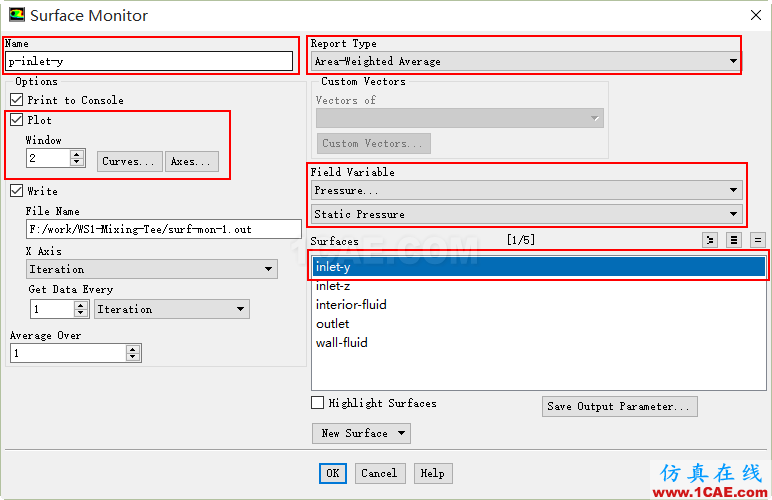Decrement the Get Data Every value
The width and height of the screenshot is (772, 500).
pos(81,313)
